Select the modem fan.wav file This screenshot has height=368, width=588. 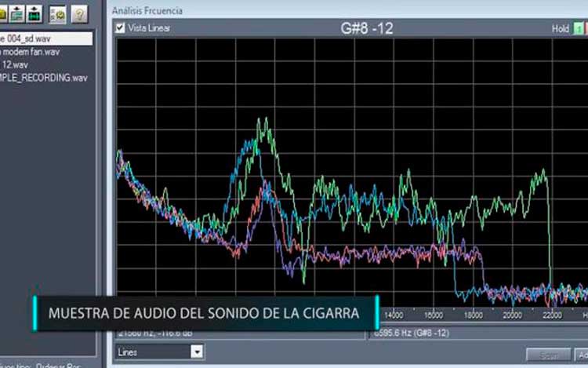(x=30, y=52)
